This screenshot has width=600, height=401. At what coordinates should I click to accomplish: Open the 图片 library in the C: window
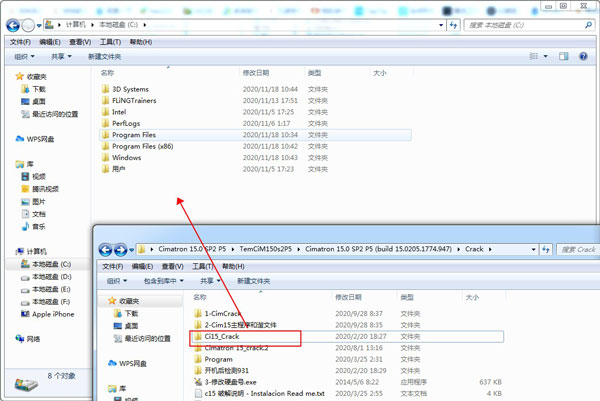coord(33,202)
